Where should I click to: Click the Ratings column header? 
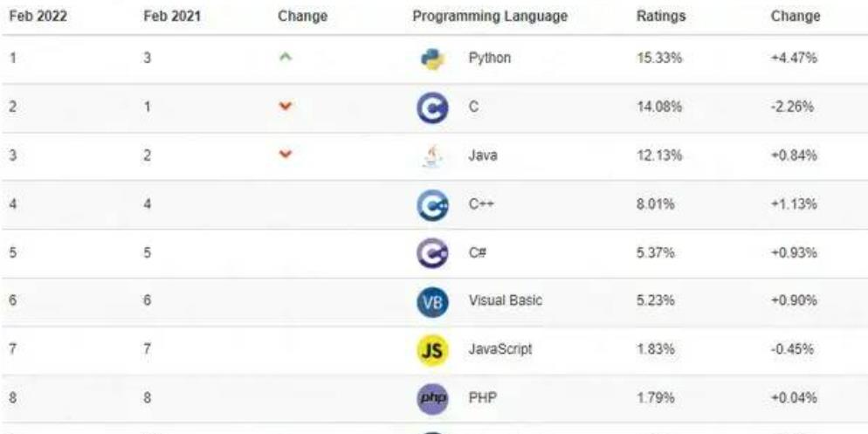(x=661, y=16)
